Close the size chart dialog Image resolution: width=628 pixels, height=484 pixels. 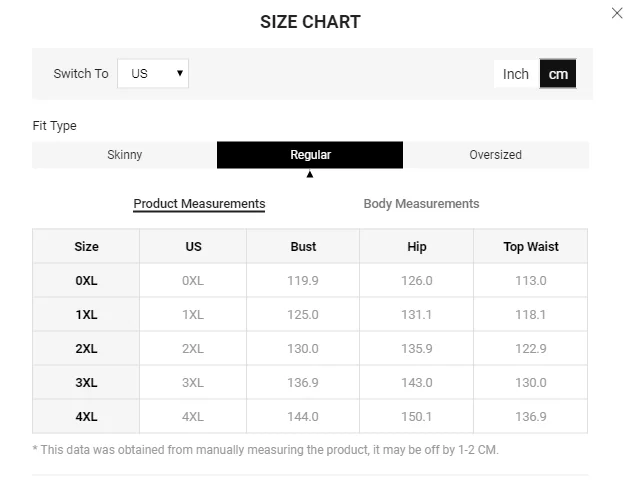coord(616,13)
